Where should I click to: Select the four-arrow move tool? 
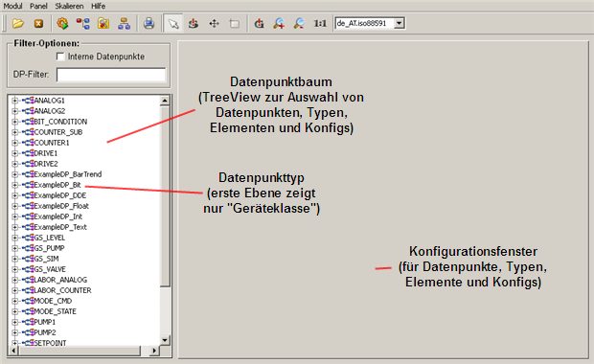pyautogui.click(x=214, y=24)
